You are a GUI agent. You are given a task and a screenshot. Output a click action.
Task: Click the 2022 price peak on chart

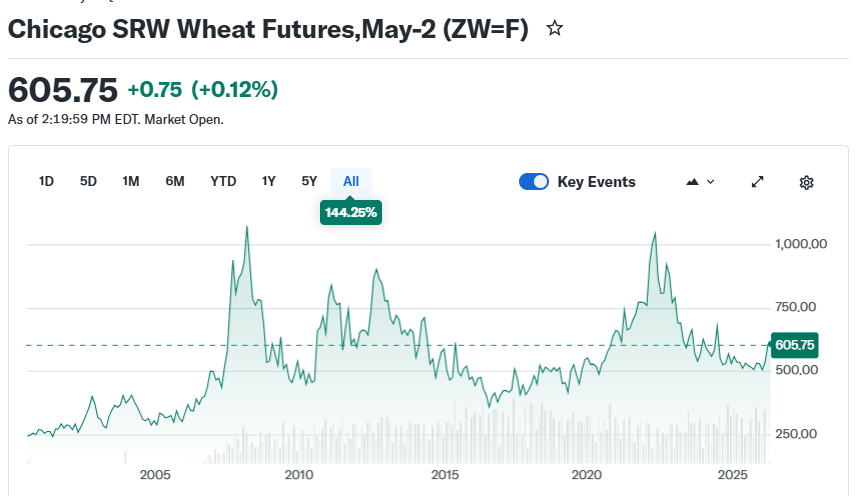click(655, 233)
